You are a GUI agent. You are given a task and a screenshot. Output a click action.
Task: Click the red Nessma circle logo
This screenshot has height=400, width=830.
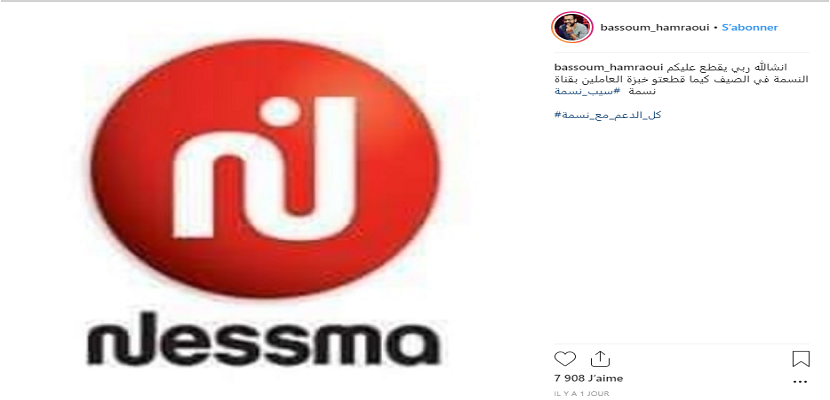coord(265,168)
